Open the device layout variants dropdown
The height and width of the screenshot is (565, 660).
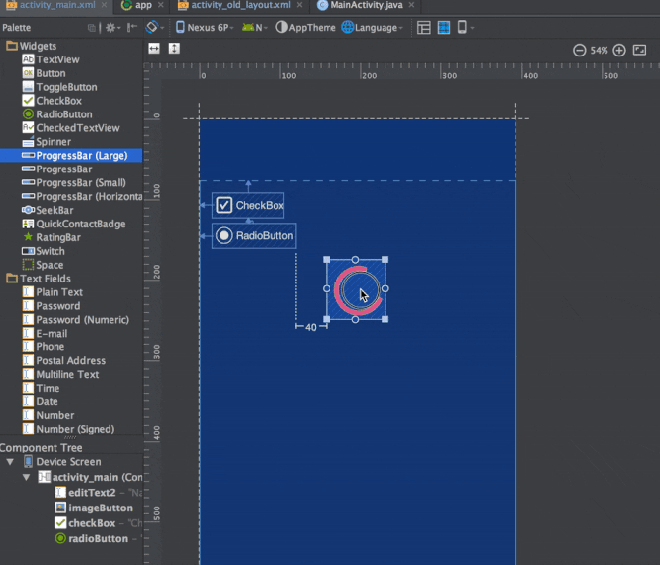465,27
